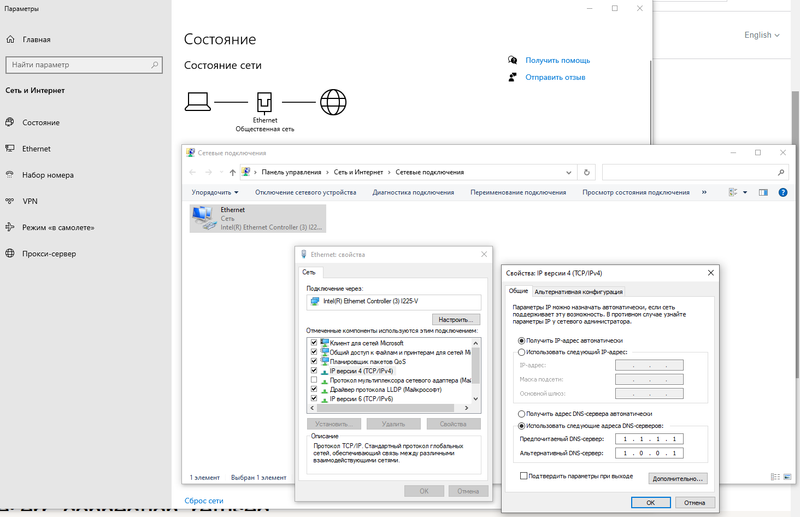Uncheck the IP версии 6 (TCP/IPv6) checkbox
The width and height of the screenshot is (800, 517).
pos(314,399)
